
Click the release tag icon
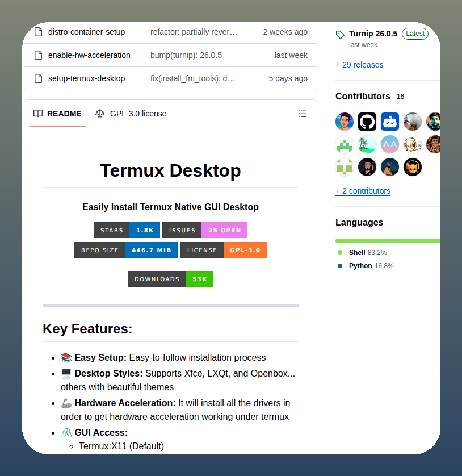pos(340,35)
